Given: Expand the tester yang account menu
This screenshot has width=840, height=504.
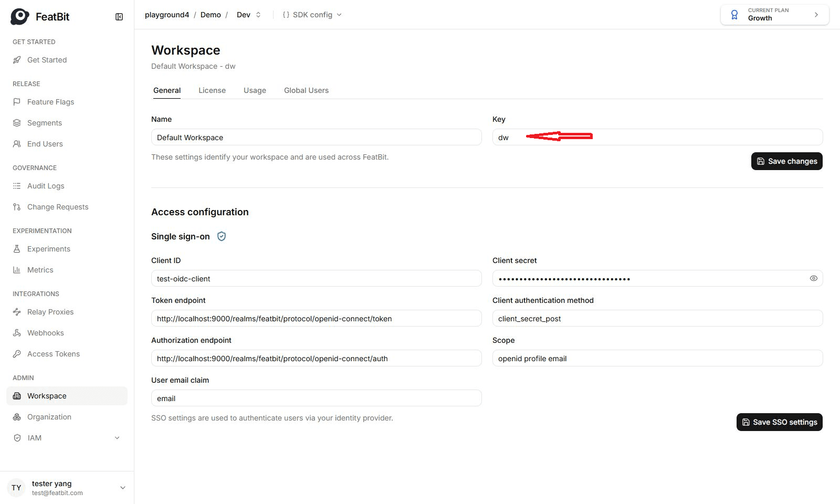Looking at the screenshot, I should pyautogui.click(x=123, y=488).
